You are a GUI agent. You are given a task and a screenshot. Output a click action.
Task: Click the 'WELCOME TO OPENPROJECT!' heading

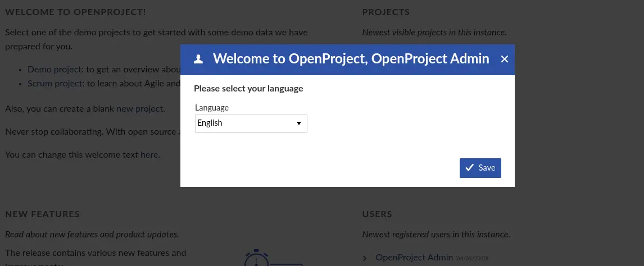tap(75, 12)
